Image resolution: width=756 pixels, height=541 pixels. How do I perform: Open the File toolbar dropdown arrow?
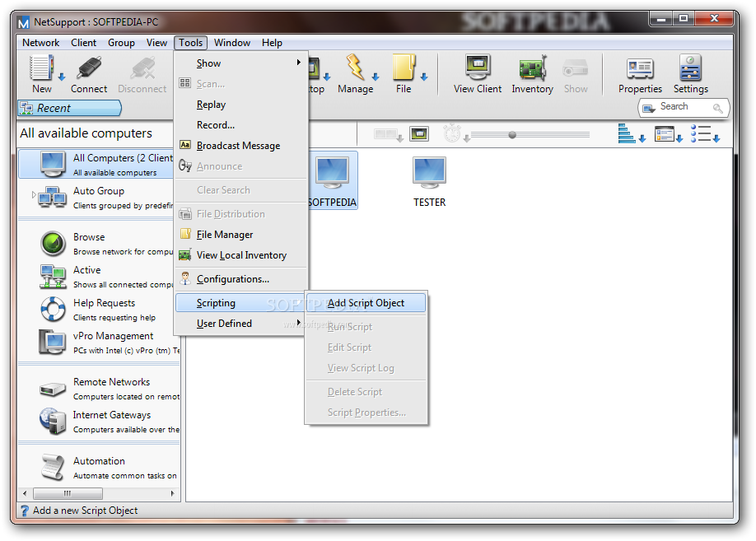pyautogui.click(x=424, y=77)
